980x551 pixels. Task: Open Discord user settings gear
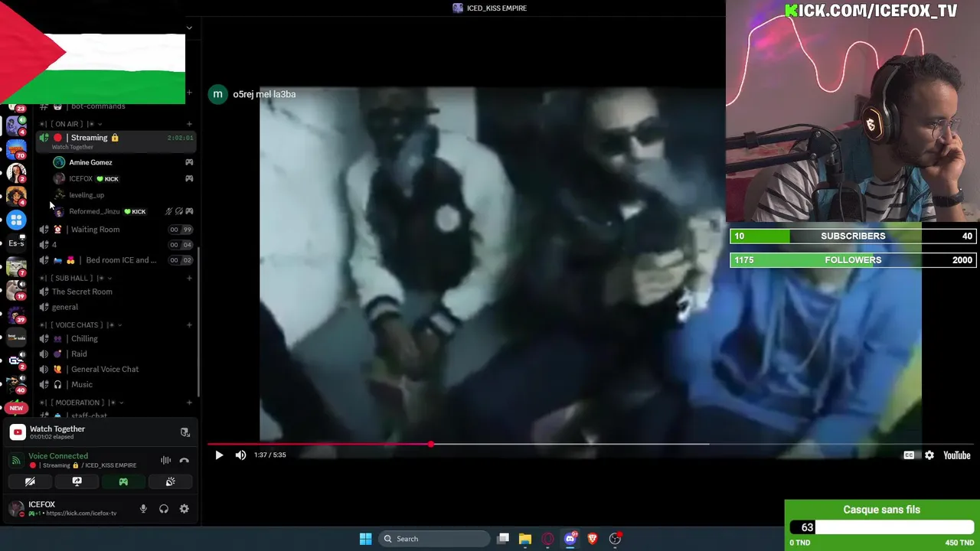coord(185,509)
